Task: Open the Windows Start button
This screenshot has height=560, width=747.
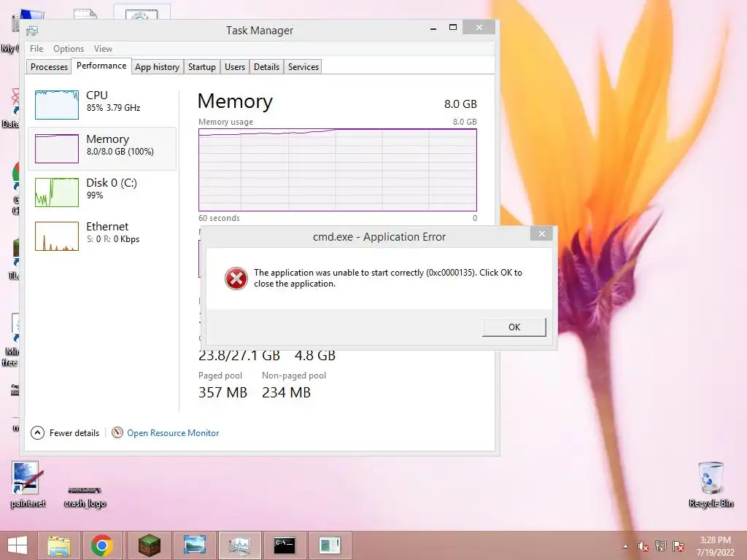Action: (18, 545)
